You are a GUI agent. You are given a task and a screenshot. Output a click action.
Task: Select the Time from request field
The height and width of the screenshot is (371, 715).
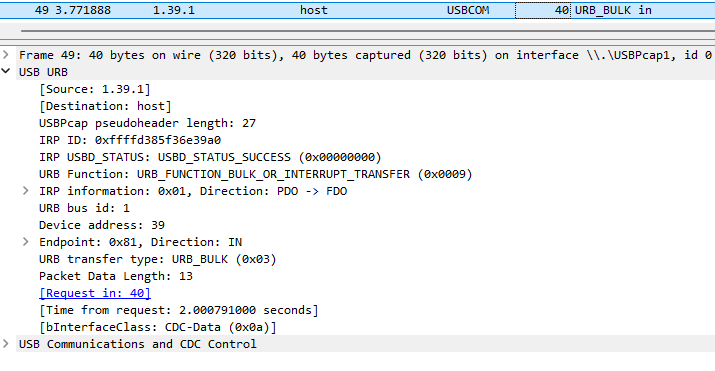(179, 310)
